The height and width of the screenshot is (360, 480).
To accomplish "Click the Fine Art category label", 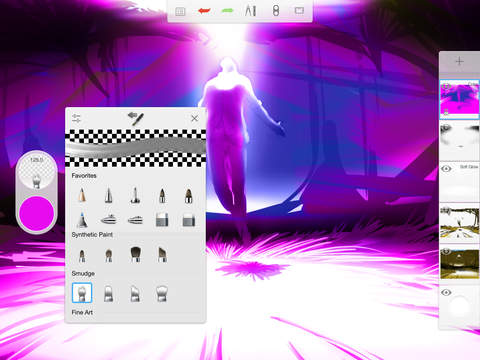I will click(x=82, y=312).
